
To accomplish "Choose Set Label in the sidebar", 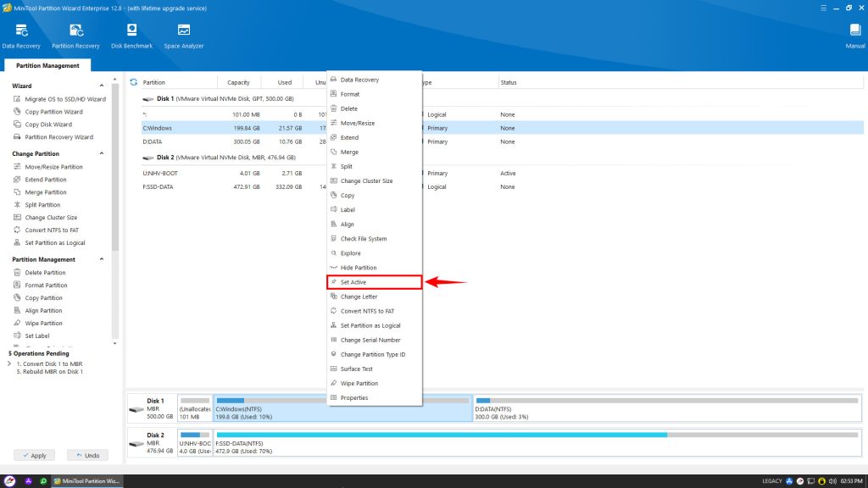I will pos(31,335).
